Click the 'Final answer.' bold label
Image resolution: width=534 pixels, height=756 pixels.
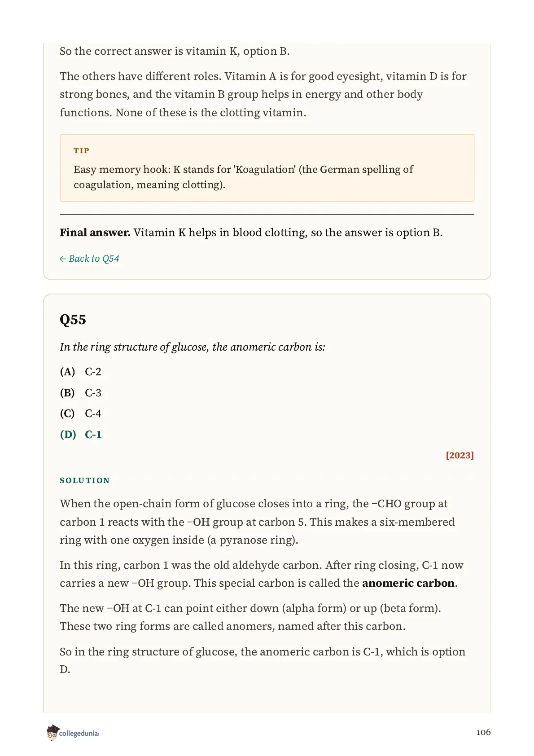pyautogui.click(x=95, y=233)
